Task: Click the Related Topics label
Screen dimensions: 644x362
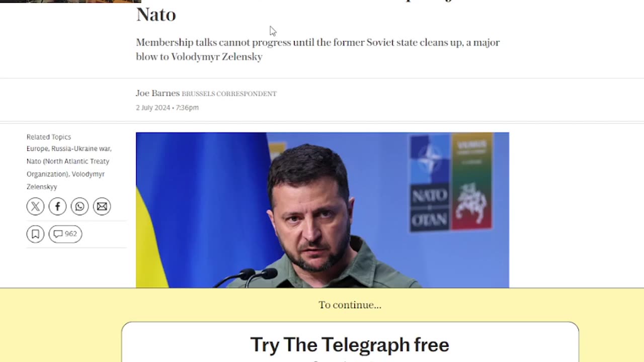Action: click(49, 137)
